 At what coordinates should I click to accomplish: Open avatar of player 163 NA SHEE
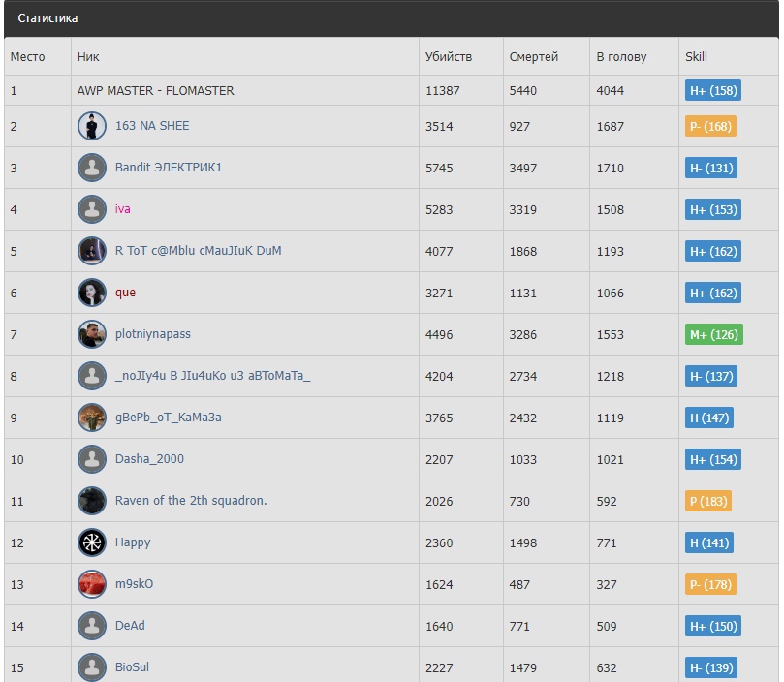pos(92,126)
